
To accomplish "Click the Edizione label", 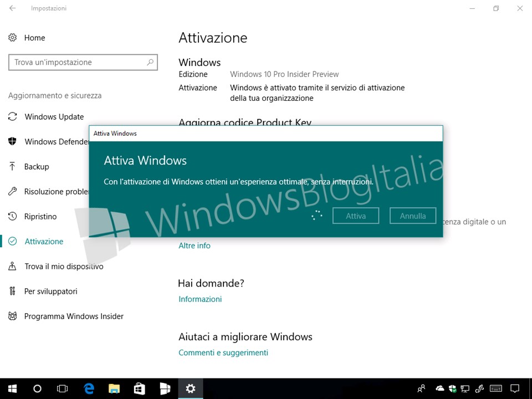I will 193,74.
